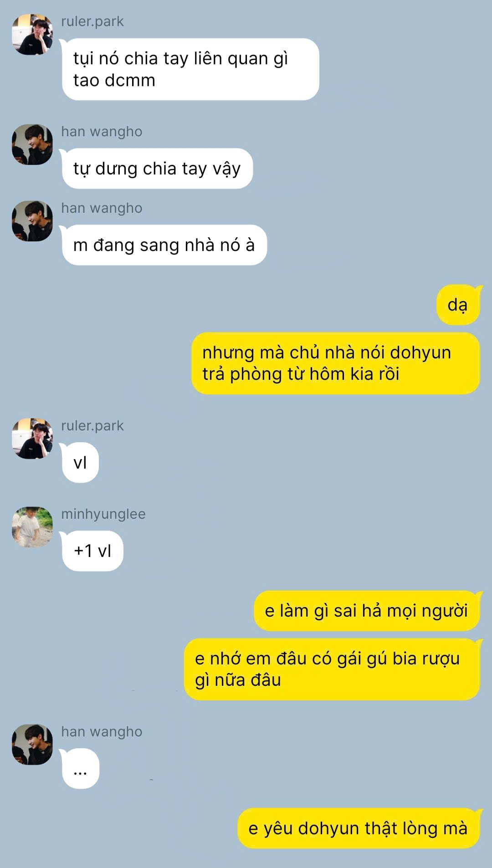
Task: Open han wangho's avatar beside the '...' message
Action: point(32,745)
